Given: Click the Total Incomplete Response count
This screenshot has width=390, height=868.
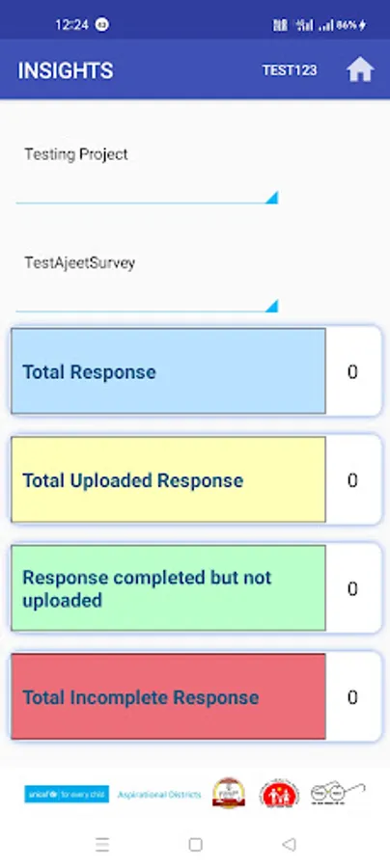Looking at the screenshot, I should coord(352,697).
